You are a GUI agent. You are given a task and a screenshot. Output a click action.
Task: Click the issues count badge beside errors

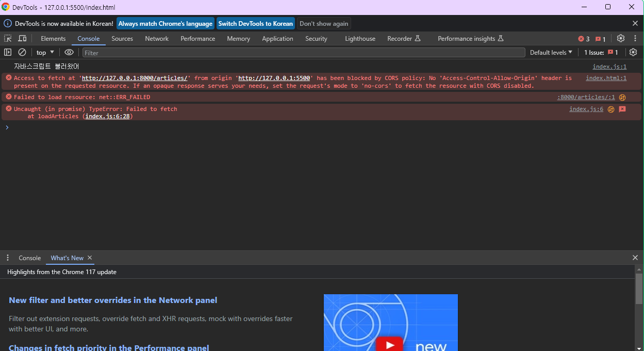coord(601,39)
